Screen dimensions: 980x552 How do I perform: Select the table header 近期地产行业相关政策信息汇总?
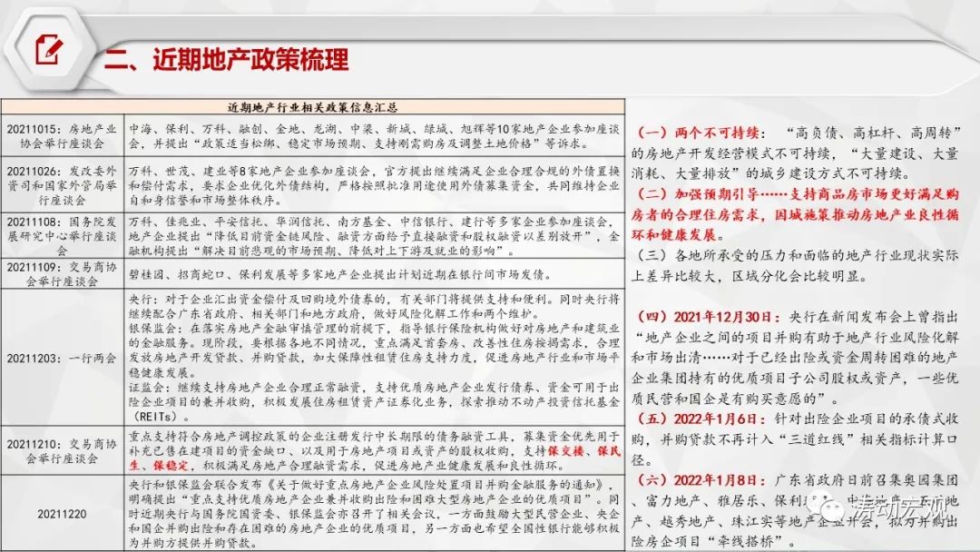[x=313, y=106]
